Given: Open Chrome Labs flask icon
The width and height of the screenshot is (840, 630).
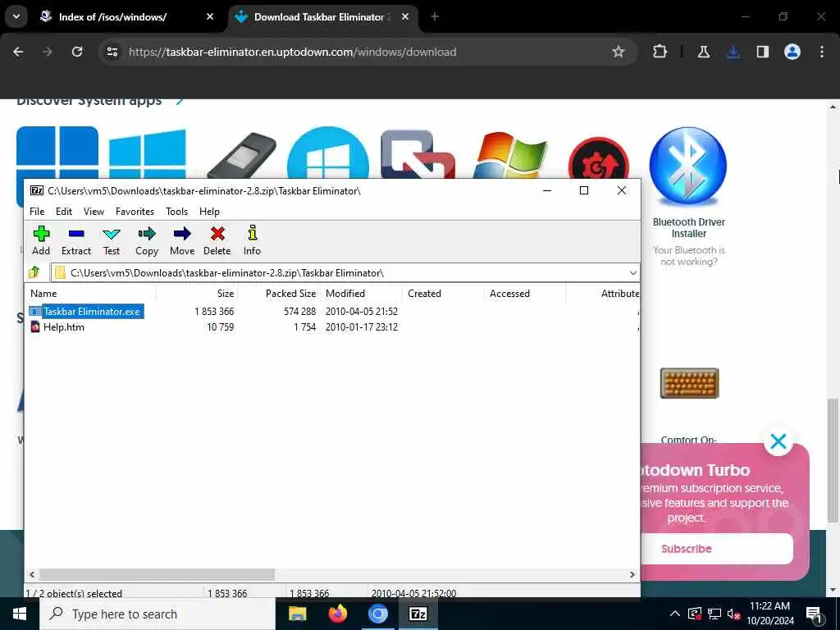Looking at the screenshot, I should tap(703, 52).
